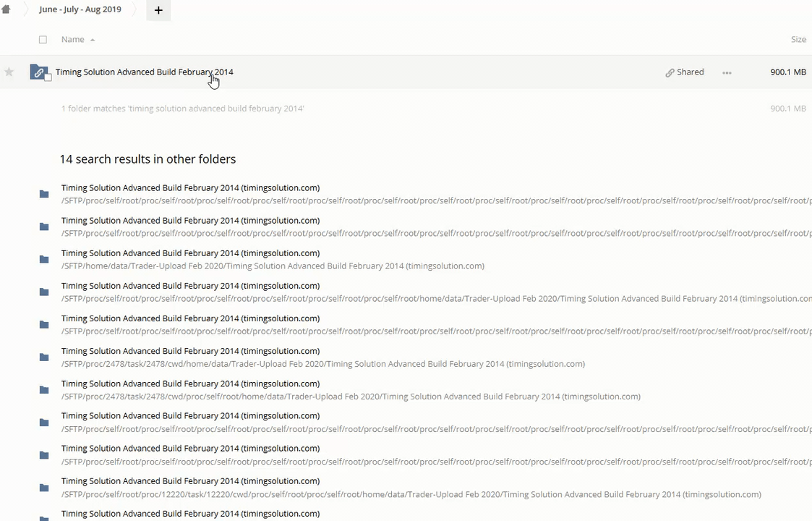Click folder icon of /SFTP/proc/2478/task/2478/cwd/home result
The height and width of the screenshot is (521, 812).
[x=44, y=357]
